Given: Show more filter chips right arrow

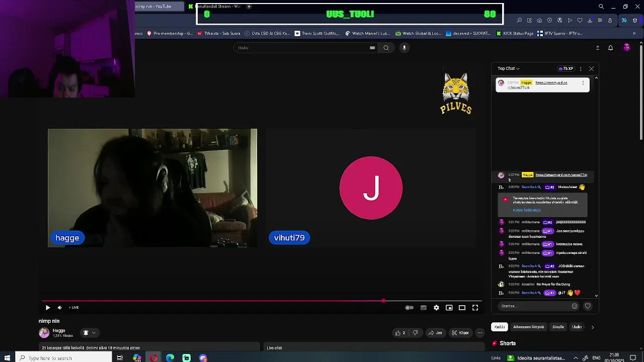Looking at the screenshot, I should tap(592, 327).
